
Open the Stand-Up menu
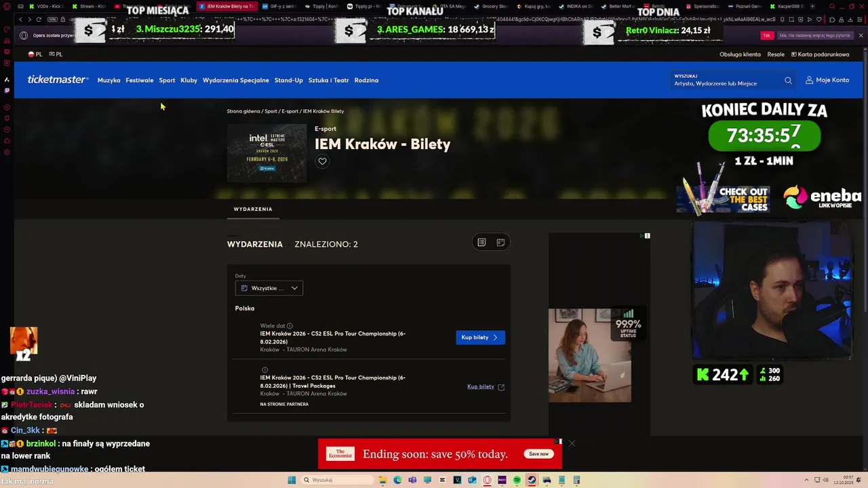tap(289, 80)
